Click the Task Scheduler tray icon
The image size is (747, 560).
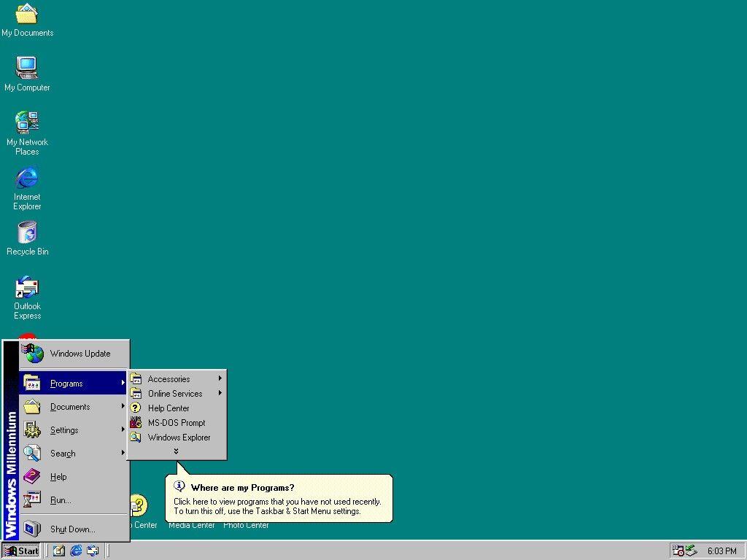(x=678, y=551)
